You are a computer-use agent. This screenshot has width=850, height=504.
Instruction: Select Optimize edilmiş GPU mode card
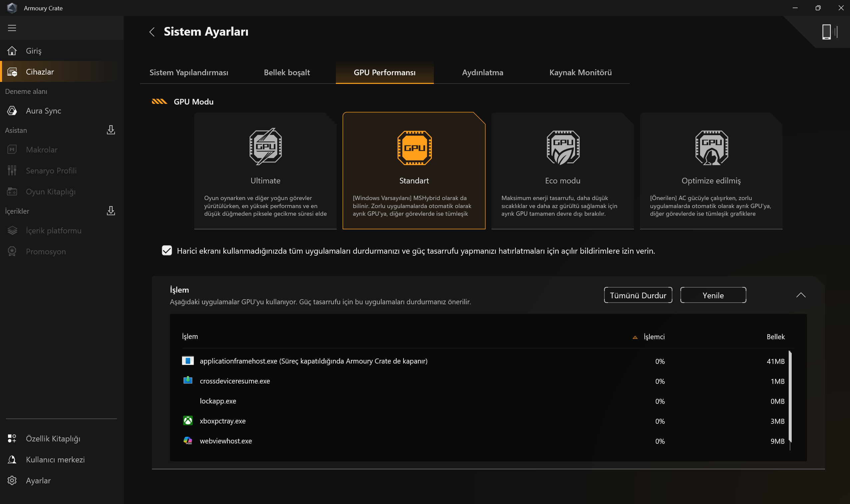[x=711, y=171]
